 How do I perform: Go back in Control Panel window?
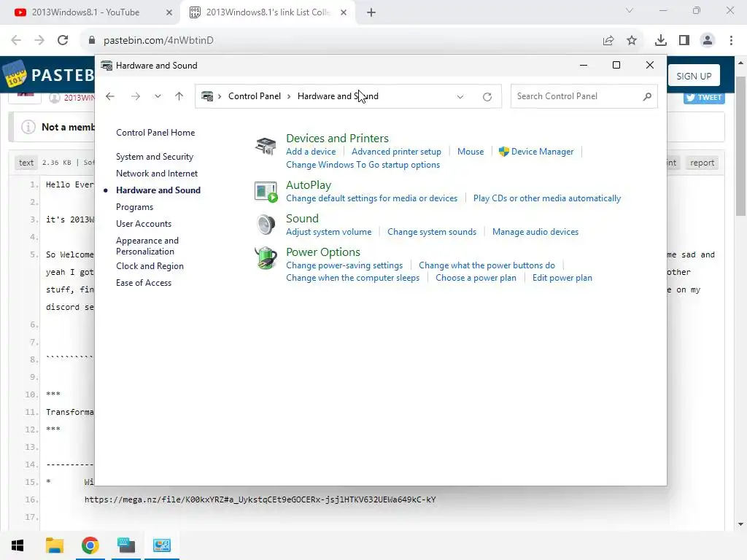pyautogui.click(x=110, y=96)
